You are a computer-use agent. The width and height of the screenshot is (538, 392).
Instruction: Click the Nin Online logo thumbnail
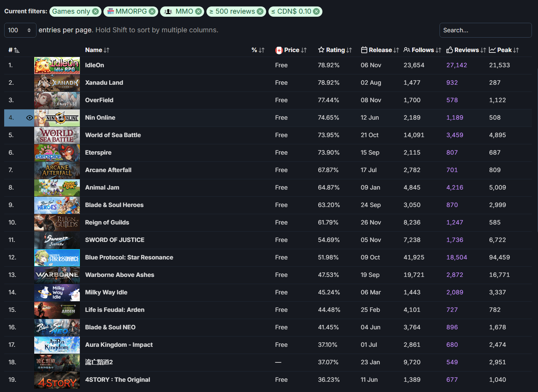[x=57, y=118]
